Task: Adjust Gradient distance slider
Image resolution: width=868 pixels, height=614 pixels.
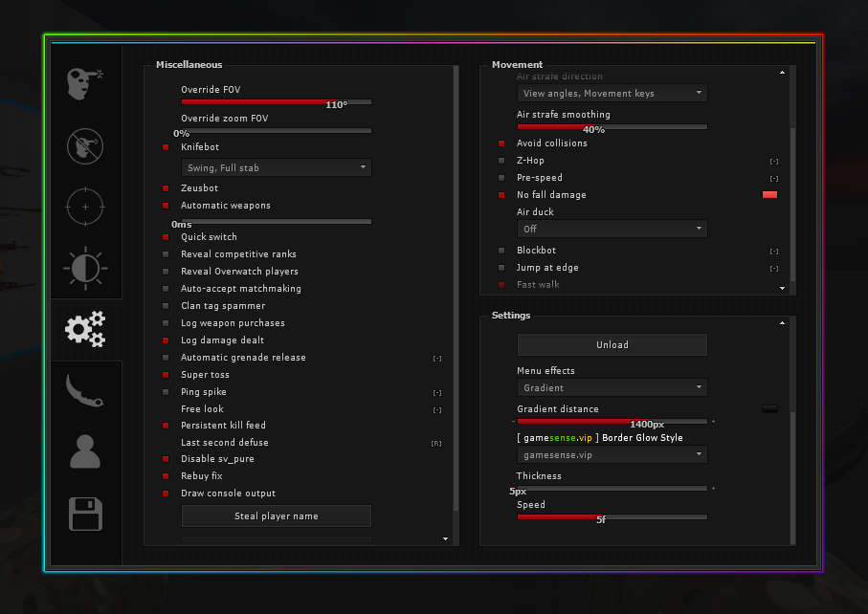Action: pos(612,422)
